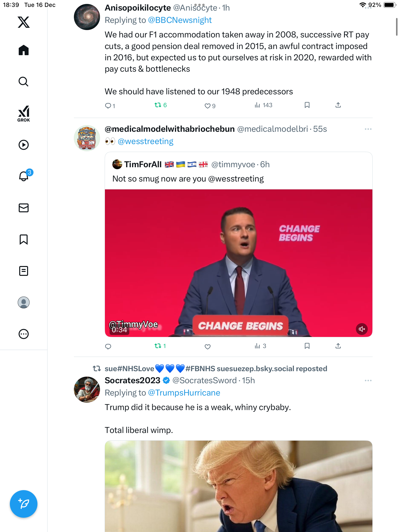This screenshot has width=399, height=532.
Task: Open the @TrumpsHurricane mention link
Action: click(184, 393)
